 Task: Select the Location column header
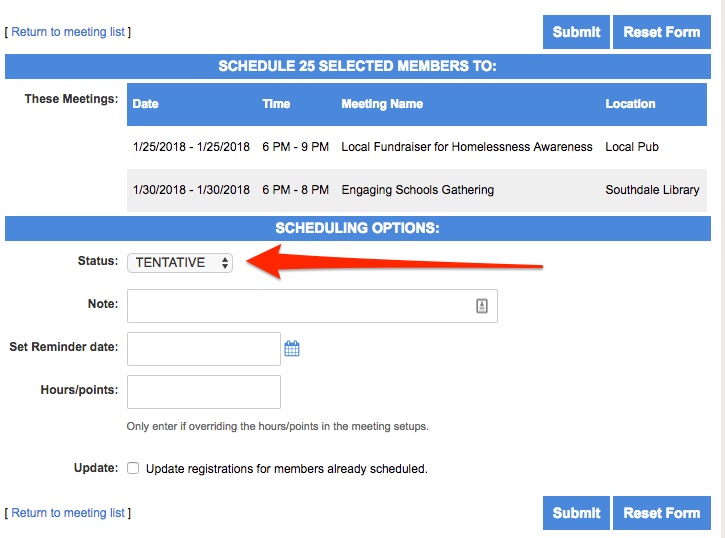click(630, 104)
